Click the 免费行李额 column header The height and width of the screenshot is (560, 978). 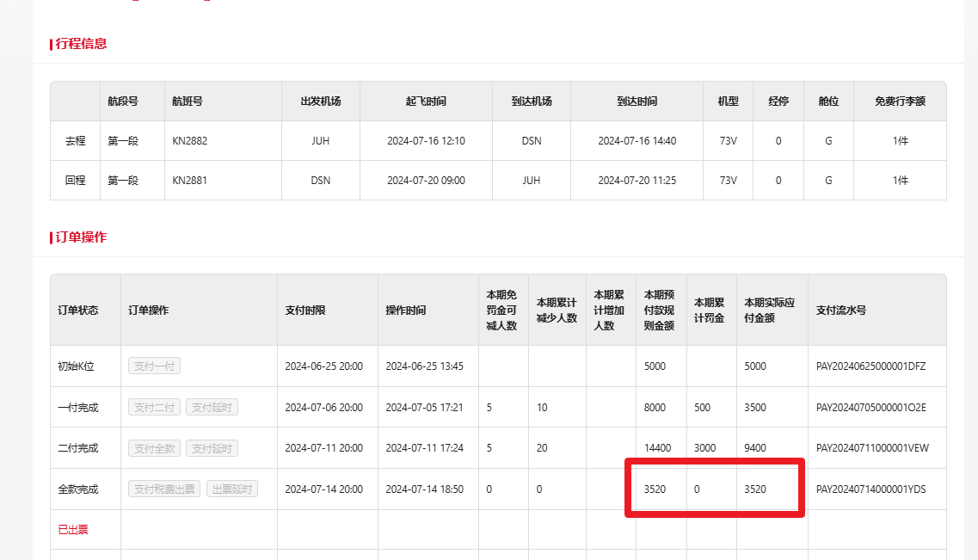[x=900, y=102]
